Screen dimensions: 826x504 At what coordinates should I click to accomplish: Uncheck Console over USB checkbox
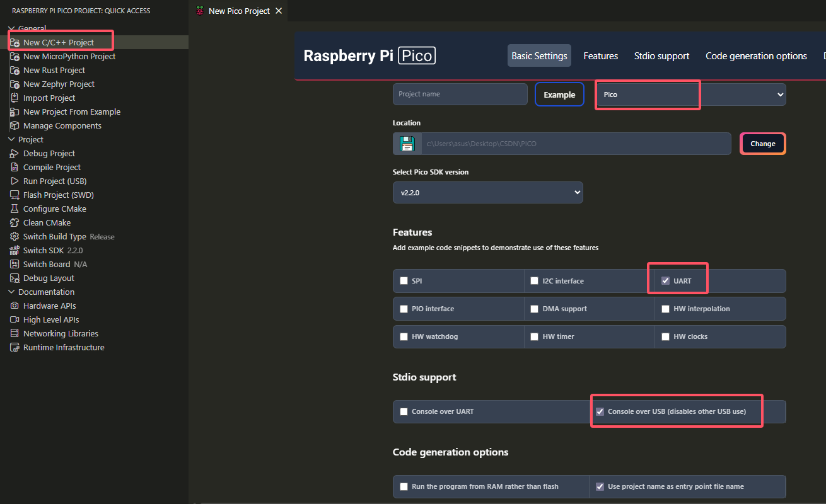(600, 411)
